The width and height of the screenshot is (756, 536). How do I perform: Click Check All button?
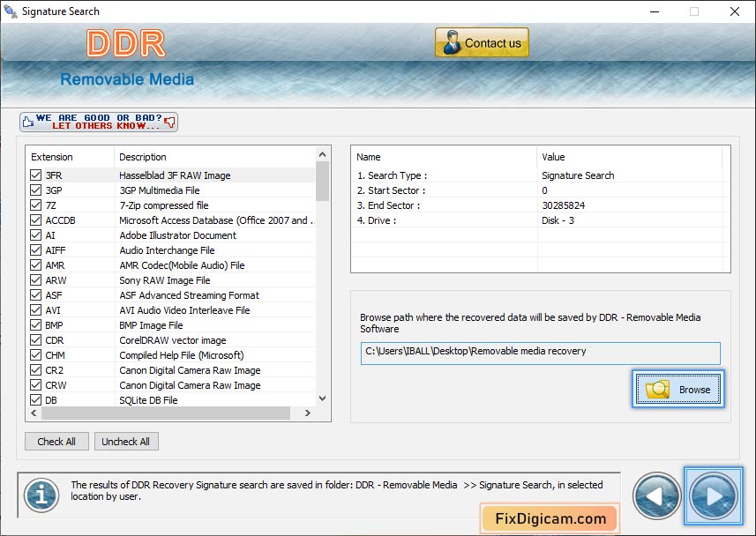click(56, 442)
